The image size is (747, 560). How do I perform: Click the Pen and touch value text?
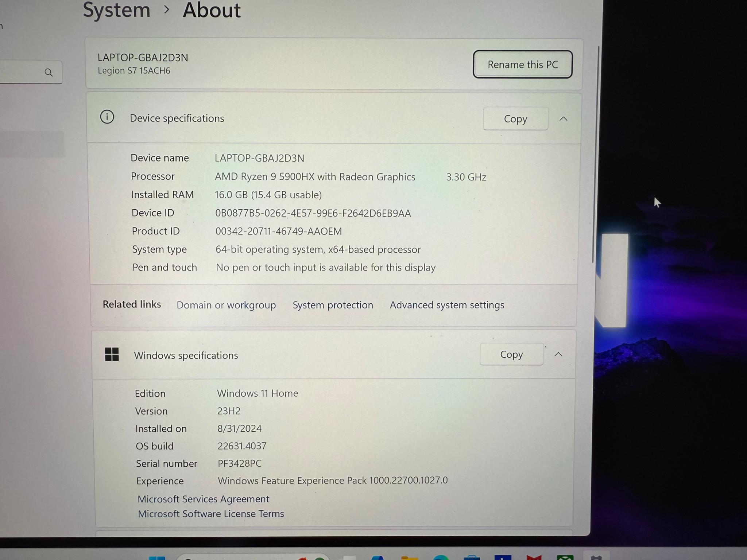[x=326, y=268]
